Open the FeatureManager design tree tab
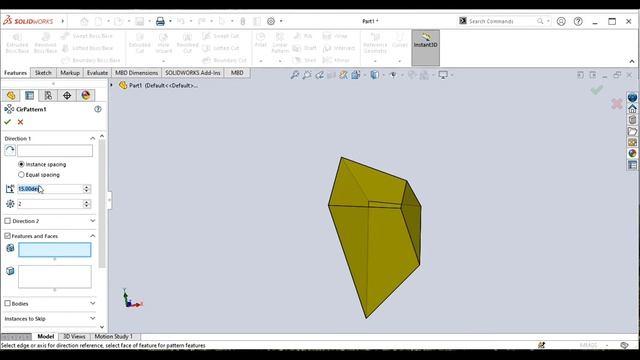 pos(11,96)
